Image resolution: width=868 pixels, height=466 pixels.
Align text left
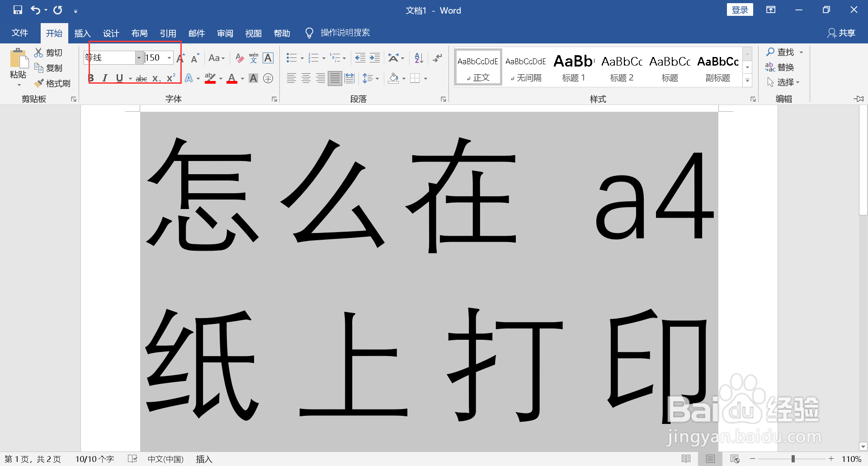pos(292,78)
